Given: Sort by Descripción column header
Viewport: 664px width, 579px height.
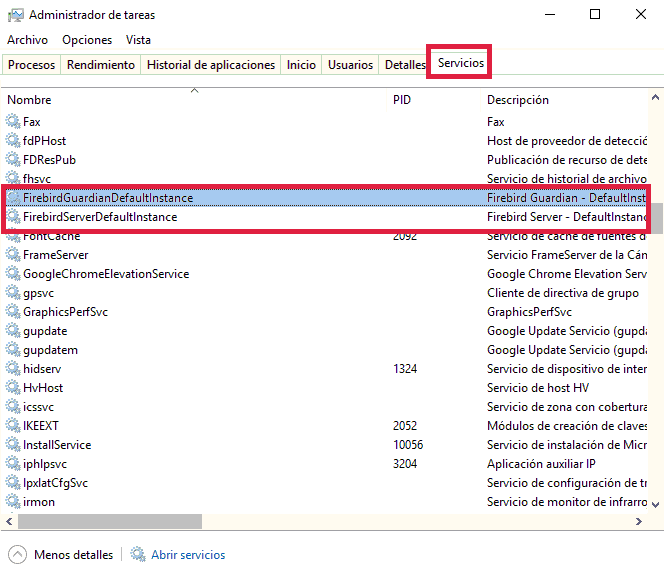Looking at the screenshot, I should click(x=517, y=100).
